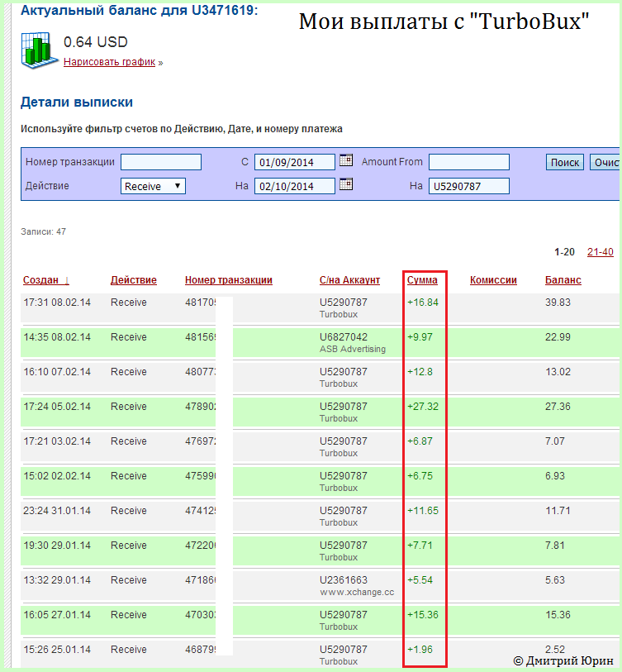Image resolution: width=622 pixels, height=672 pixels.
Task: Click the Детали выписки heading
Action: pyautogui.click(x=77, y=102)
